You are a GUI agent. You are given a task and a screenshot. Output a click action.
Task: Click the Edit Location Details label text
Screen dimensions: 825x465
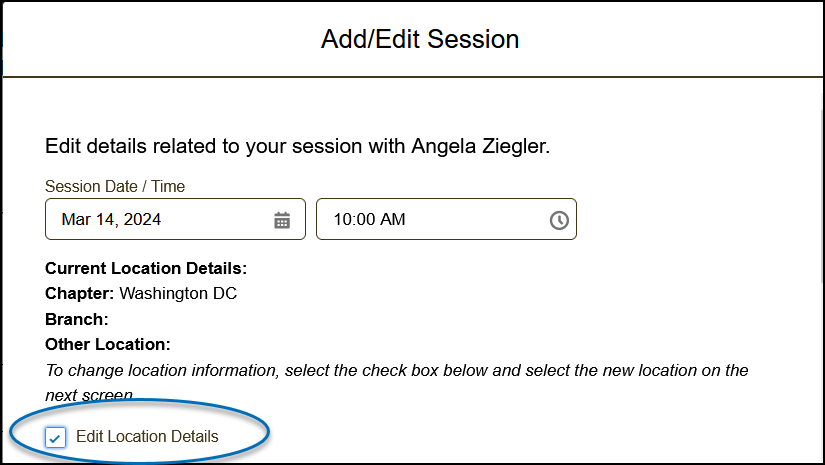pos(147,436)
